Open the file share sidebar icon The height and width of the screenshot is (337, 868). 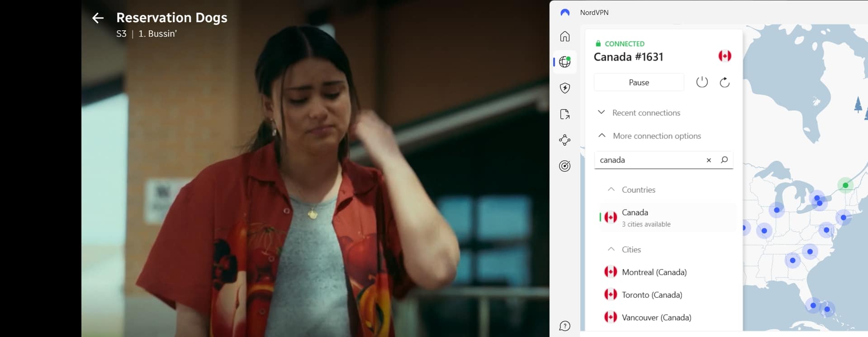pos(565,114)
